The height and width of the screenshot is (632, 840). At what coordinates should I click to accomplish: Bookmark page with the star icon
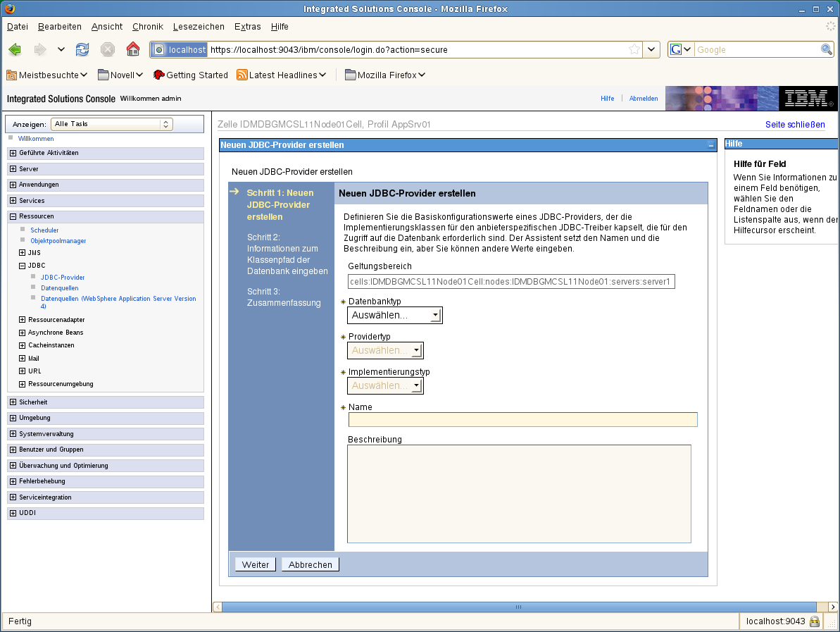coord(634,50)
